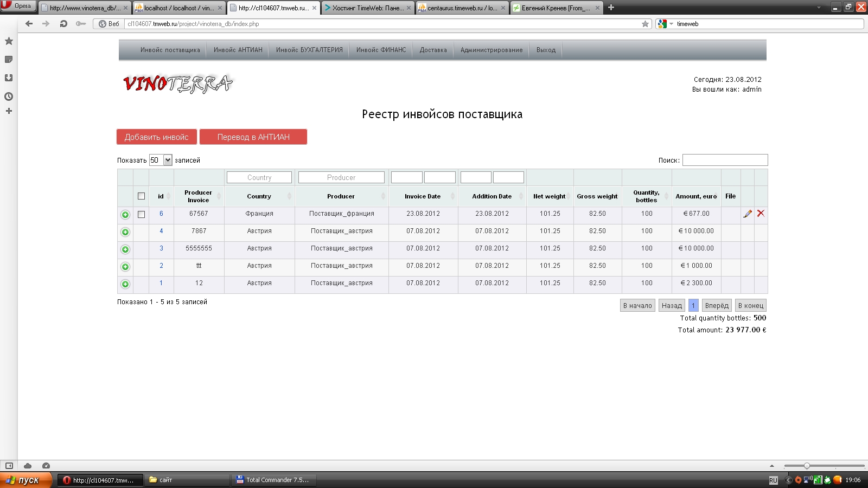Open the Доставка menu item
Image resolution: width=868 pixels, height=488 pixels.
point(433,50)
